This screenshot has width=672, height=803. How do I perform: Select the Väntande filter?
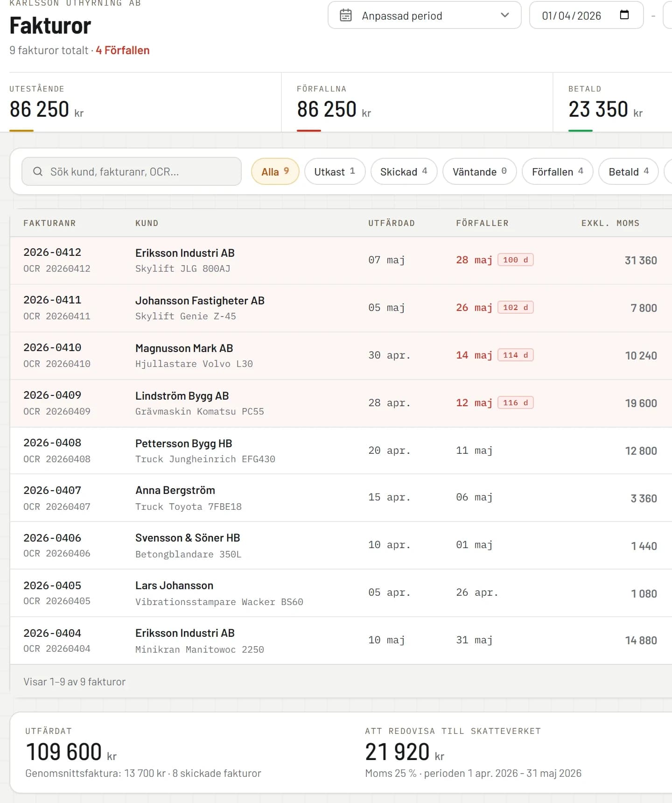click(x=479, y=171)
